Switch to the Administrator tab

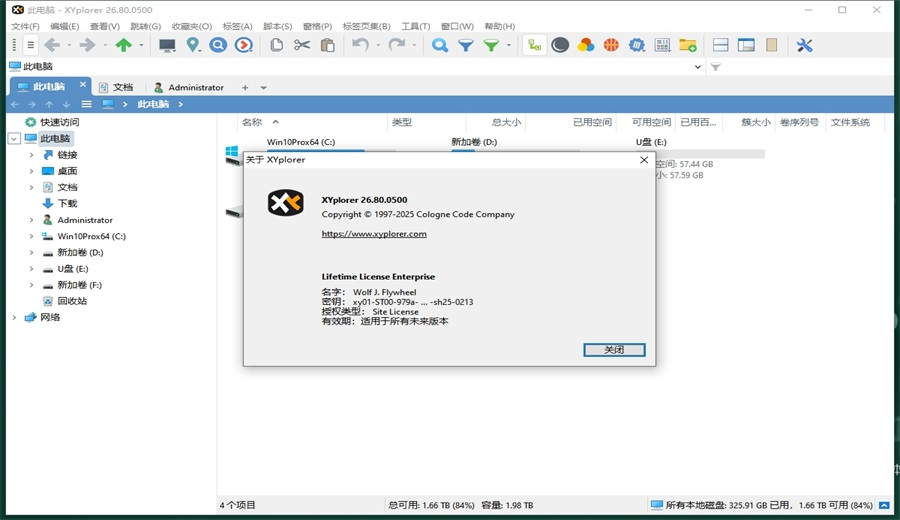189,87
